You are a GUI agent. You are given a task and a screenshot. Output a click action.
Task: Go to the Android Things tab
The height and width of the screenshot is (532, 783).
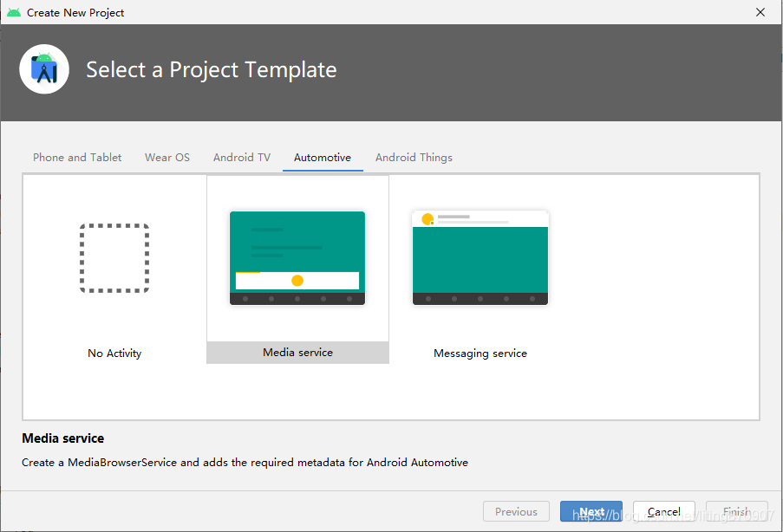(414, 157)
